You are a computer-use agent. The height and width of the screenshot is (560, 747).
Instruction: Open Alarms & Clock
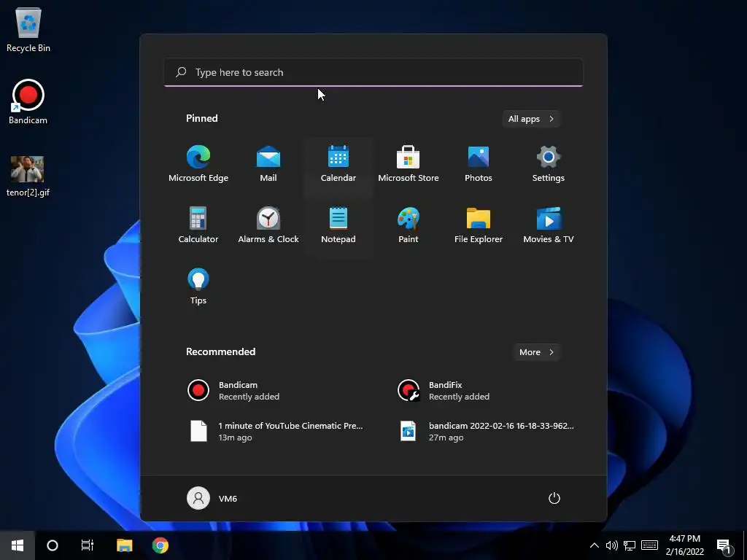268,226
